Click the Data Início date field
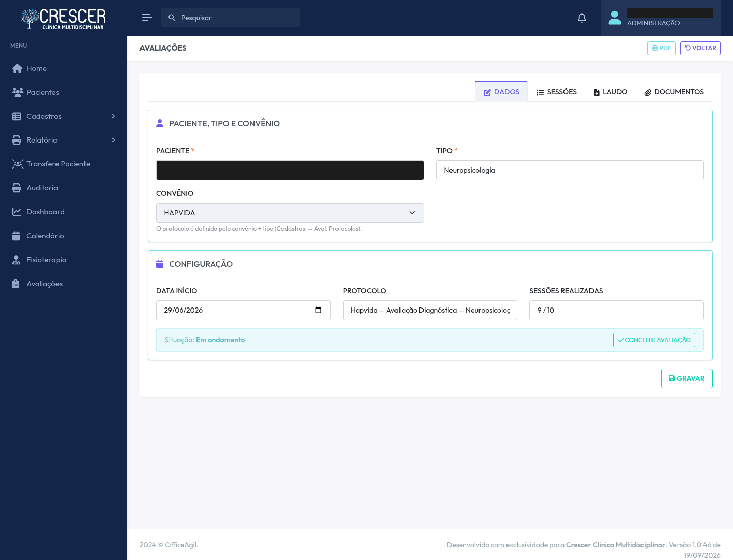 point(243,310)
